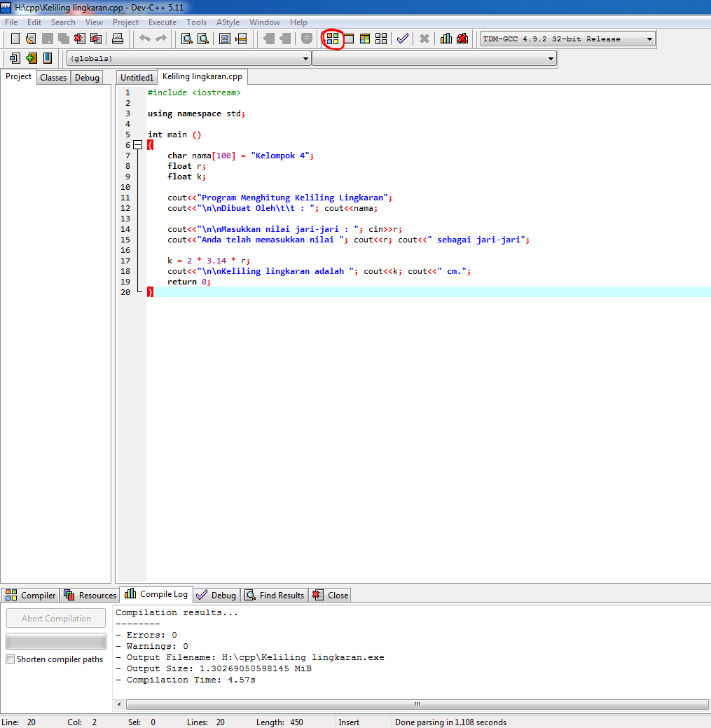
Task: Click the Insert mode status bar indicator
Action: pyautogui.click(x=349, y=722)
